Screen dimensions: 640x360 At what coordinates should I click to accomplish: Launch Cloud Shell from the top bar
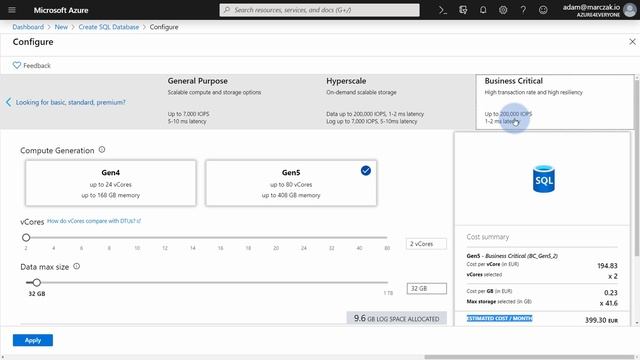(443, 10)
